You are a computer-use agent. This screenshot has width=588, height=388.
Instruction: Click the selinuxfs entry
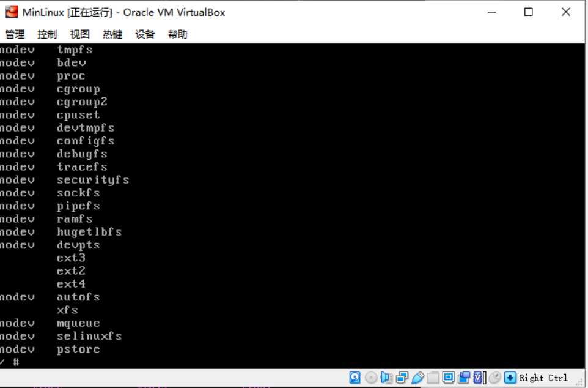click(x=89, y=336)
